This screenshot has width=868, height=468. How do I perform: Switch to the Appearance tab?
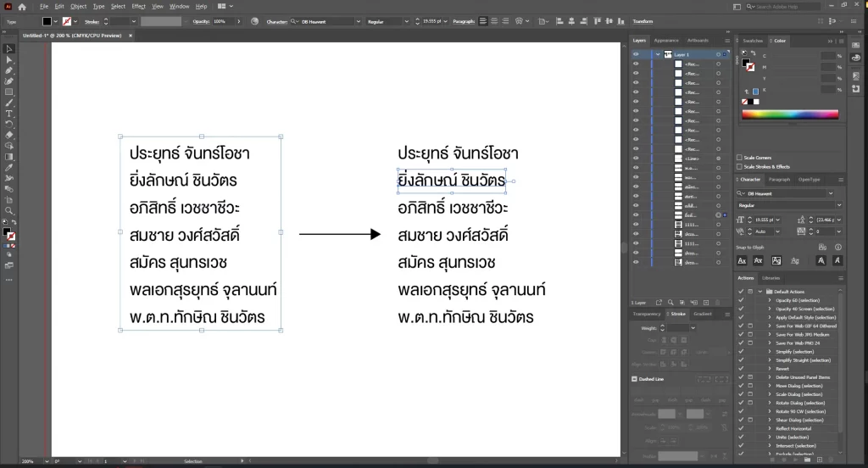point(666,41)
